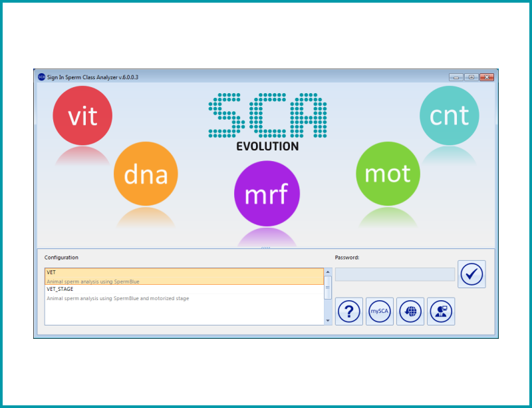Open the mySCA button
532x408 pixels.
tap(380, 311)
